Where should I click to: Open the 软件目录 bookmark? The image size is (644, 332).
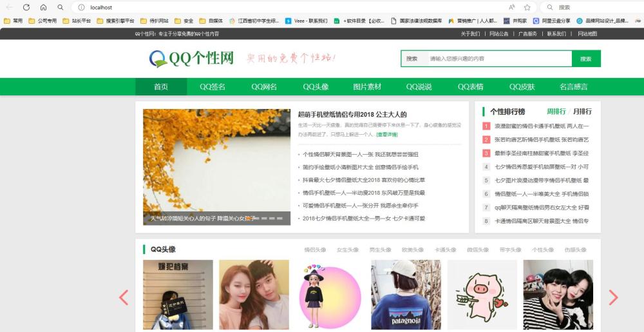359,21
